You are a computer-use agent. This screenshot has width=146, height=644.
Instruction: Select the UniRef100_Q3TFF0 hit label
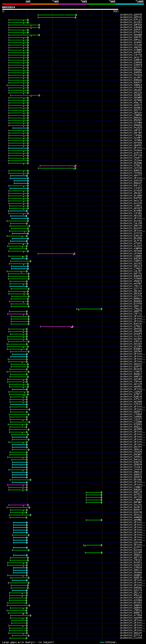(x=131, y=548)
